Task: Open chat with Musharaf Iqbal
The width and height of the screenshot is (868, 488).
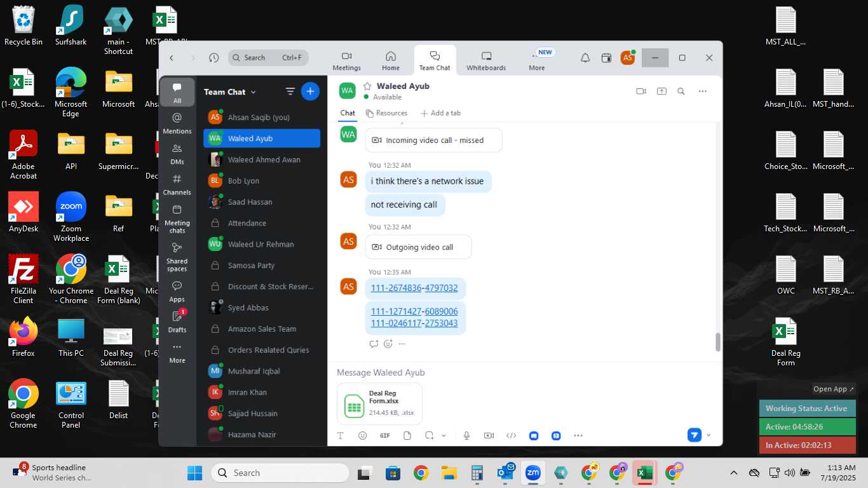Action: pyautogui.click(x=262, y=371)
